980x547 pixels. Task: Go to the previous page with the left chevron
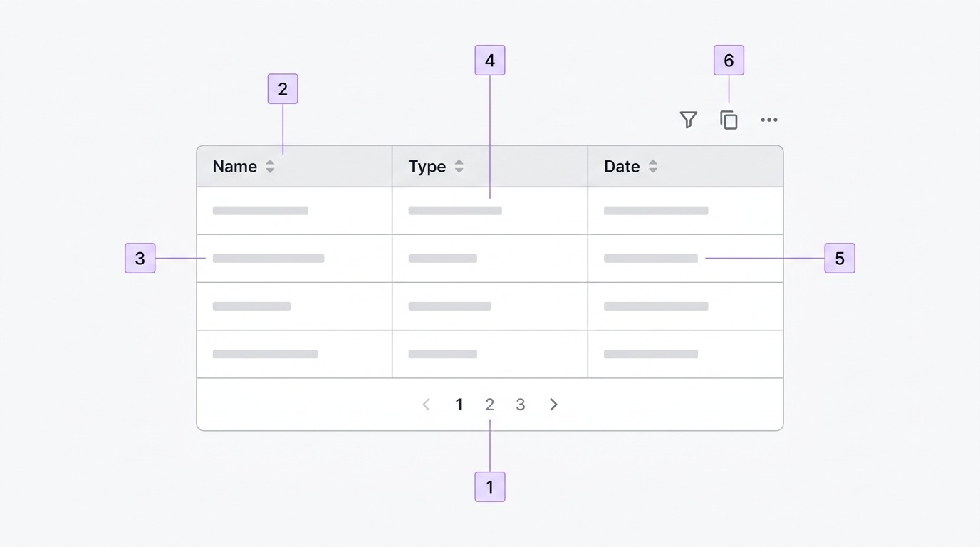click(427, 405)
